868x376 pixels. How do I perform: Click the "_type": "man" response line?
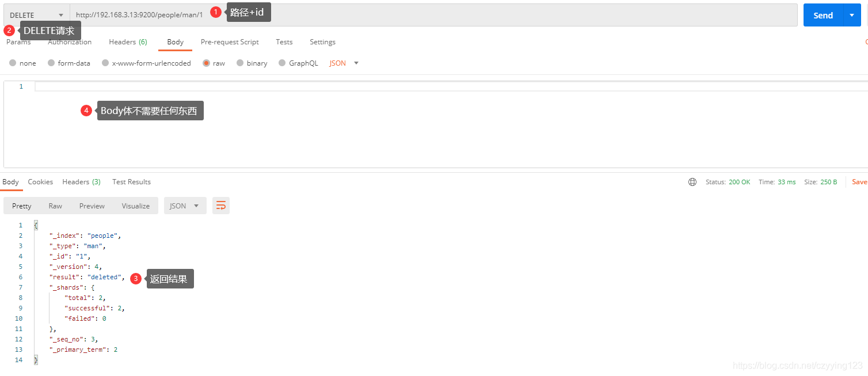click(x=78, y=246)
